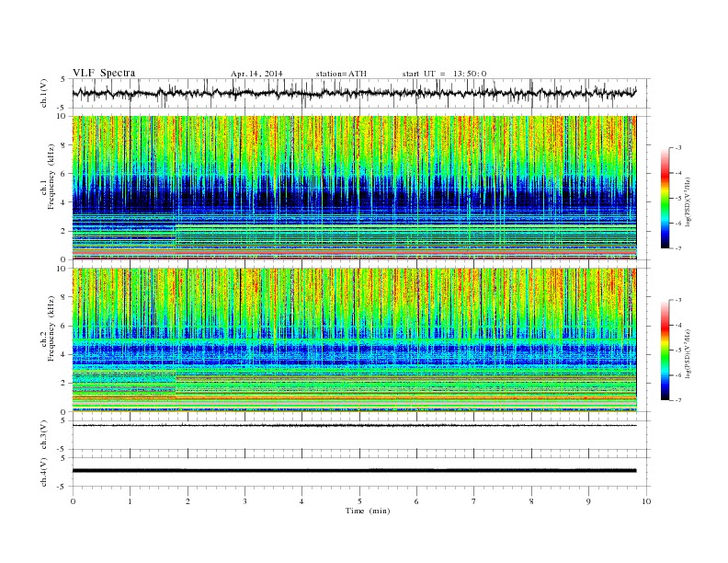Click the "VLF Spectra" plot title
This screenshot has width=728, height=563.
click(104, 73)
